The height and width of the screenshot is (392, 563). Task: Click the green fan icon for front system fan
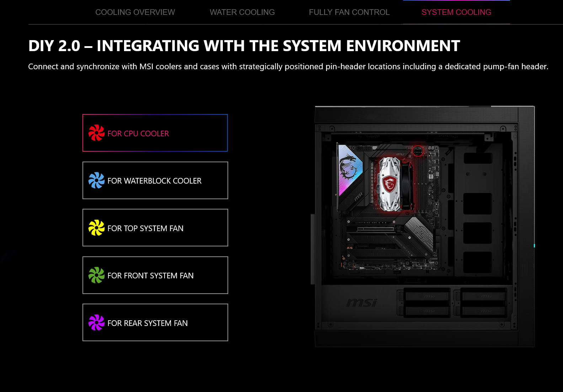pyautogui.click(x=96, y=275)
